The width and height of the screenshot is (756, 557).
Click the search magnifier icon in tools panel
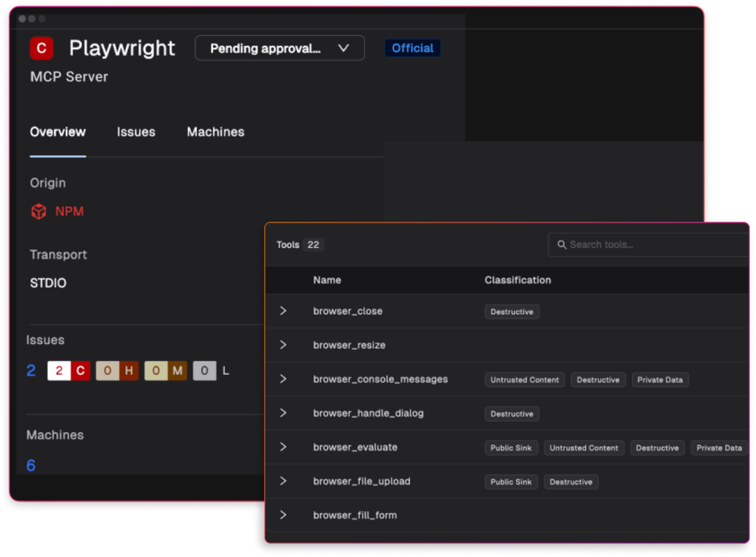coord(561,244)
